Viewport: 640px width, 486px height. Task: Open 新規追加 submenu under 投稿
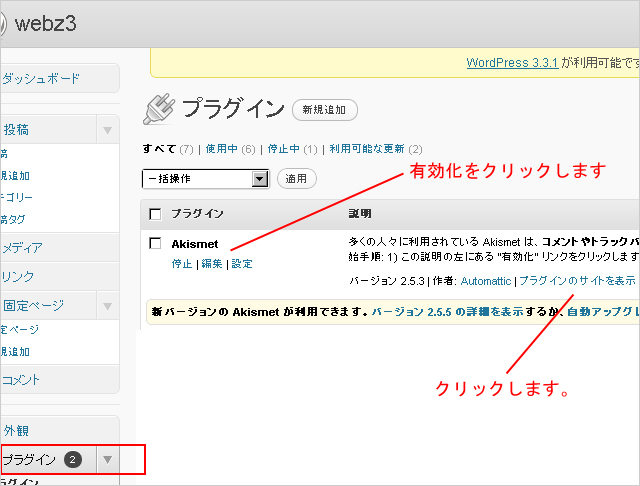point(15,176)
